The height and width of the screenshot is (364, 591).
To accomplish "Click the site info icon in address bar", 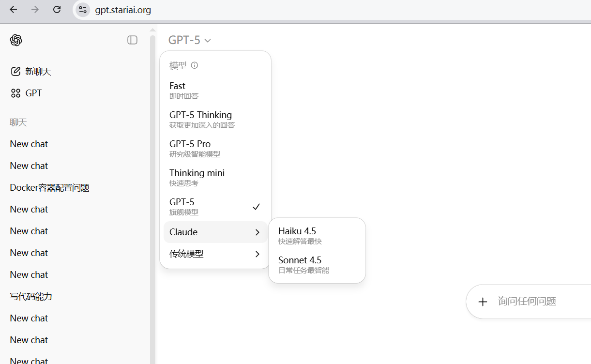I will [83, 10].
